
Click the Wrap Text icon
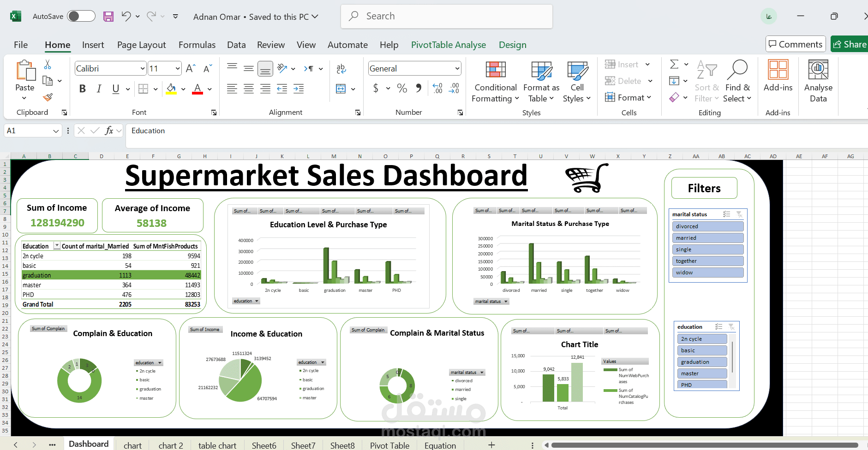click(341, 68)
